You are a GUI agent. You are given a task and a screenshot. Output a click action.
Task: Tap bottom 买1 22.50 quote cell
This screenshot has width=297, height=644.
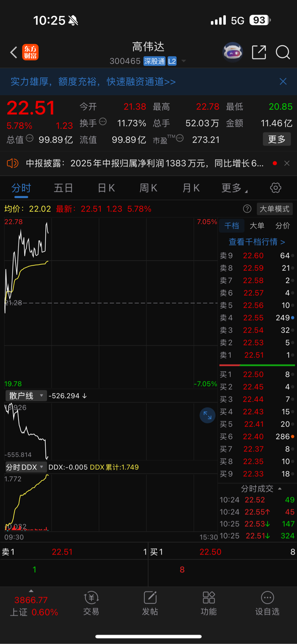coord(223,552)
